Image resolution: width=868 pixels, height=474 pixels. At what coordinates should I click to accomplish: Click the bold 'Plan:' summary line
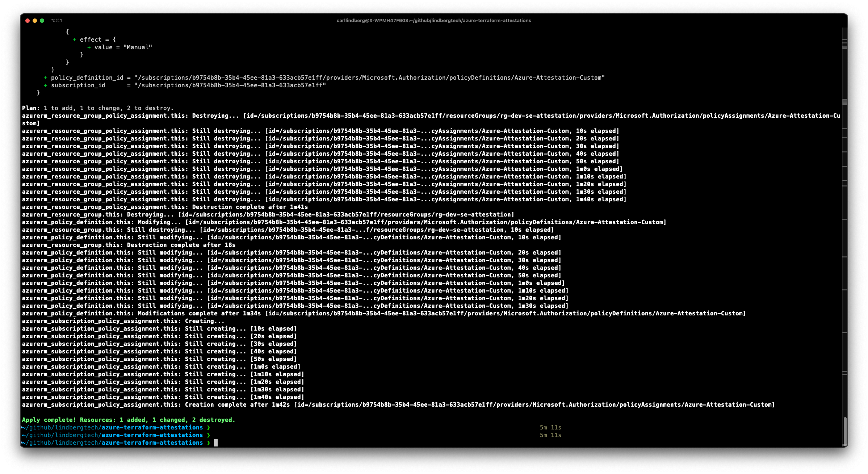tap(98, 108)
